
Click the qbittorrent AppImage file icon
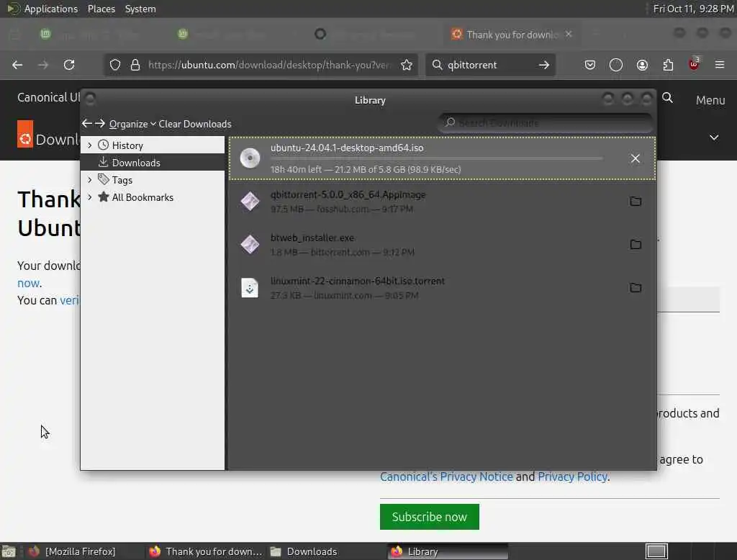(x=250, y=202)
